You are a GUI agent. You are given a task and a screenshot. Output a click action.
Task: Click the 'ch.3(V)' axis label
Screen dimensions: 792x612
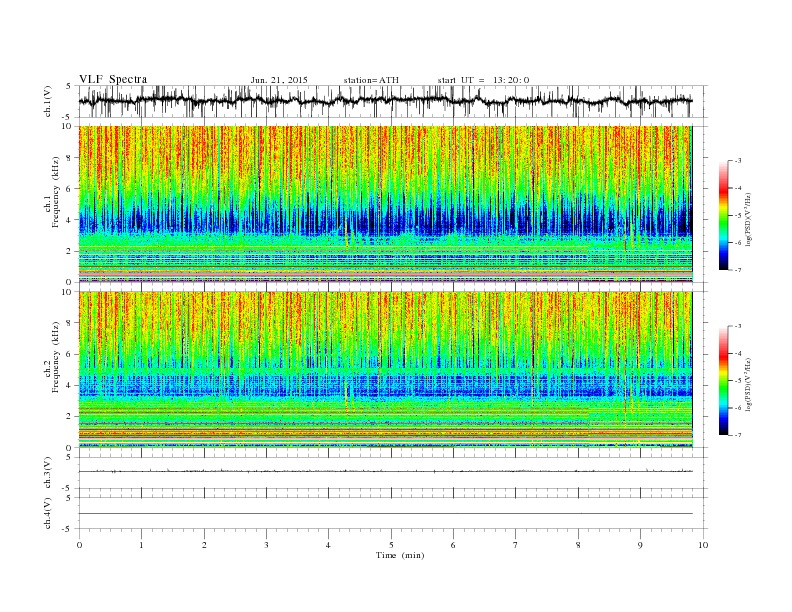[48, 473]
